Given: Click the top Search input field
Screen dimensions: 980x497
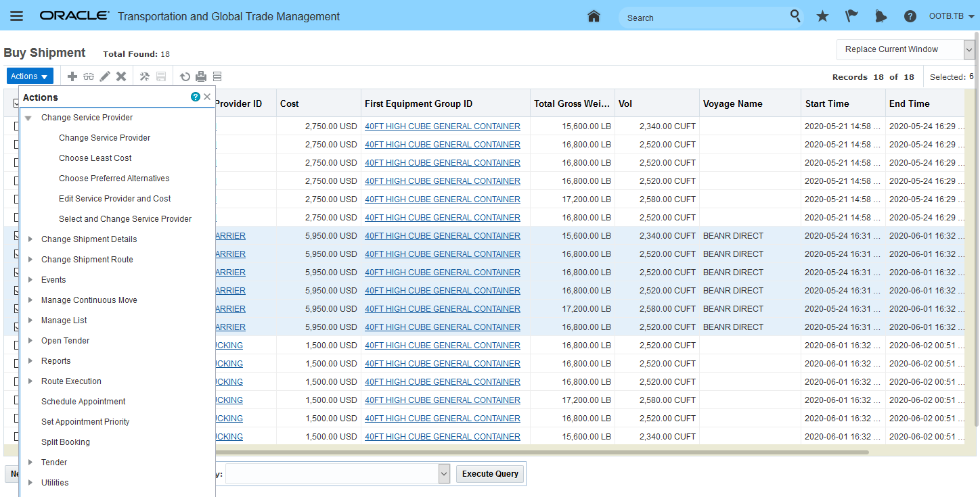Looking at the screenshot, I should 704,18.
